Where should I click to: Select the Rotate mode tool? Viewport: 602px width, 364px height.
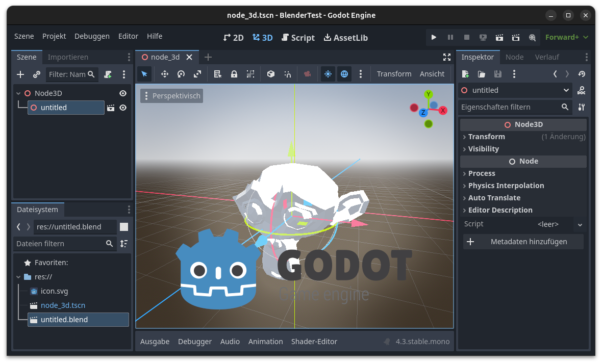(181, 74)
